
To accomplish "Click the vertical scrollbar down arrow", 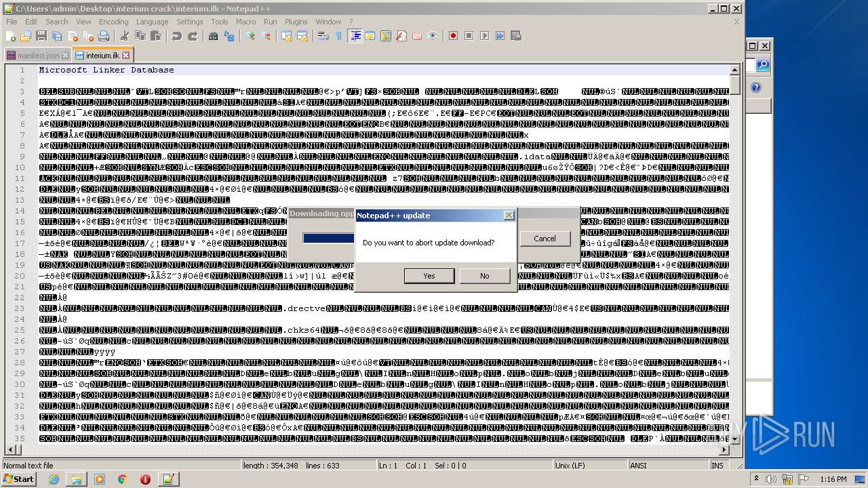I will [x=735, y=439].
